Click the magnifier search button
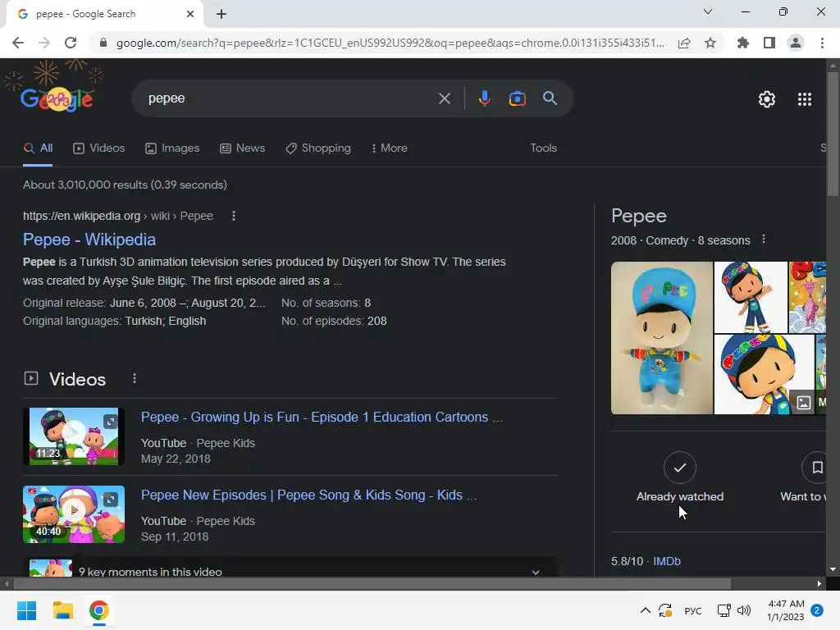Viewport: 840px width, 630px height. tap(550, 98)
